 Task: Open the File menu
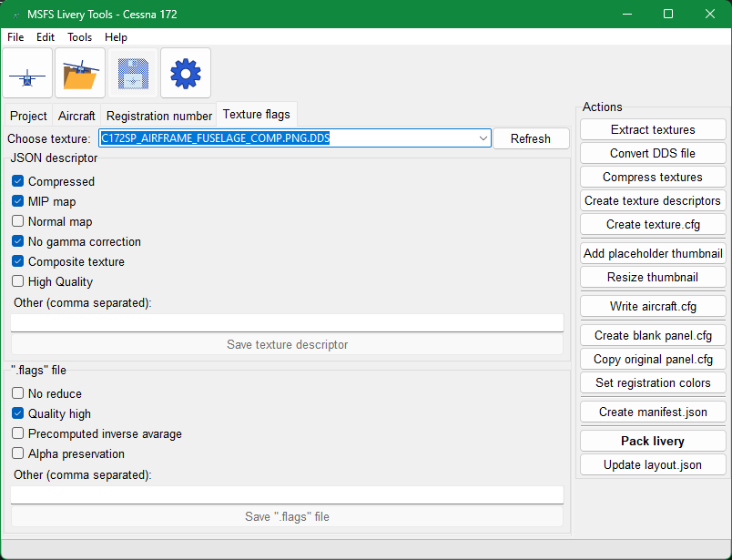15,37
